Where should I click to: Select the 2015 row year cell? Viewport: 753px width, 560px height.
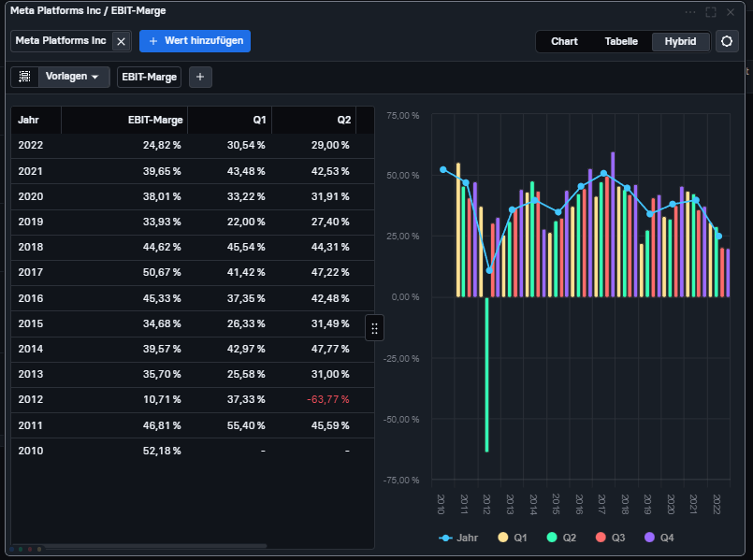[x=31, y=323]
